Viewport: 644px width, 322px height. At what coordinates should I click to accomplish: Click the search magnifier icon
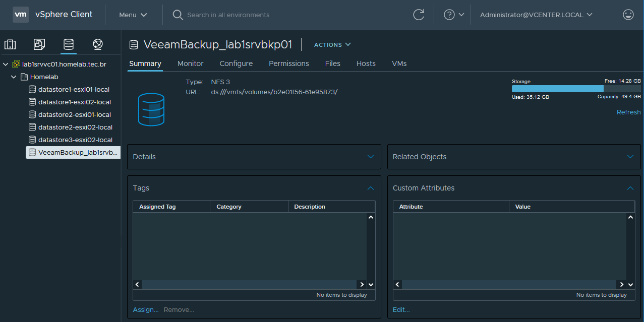[178, 15]
